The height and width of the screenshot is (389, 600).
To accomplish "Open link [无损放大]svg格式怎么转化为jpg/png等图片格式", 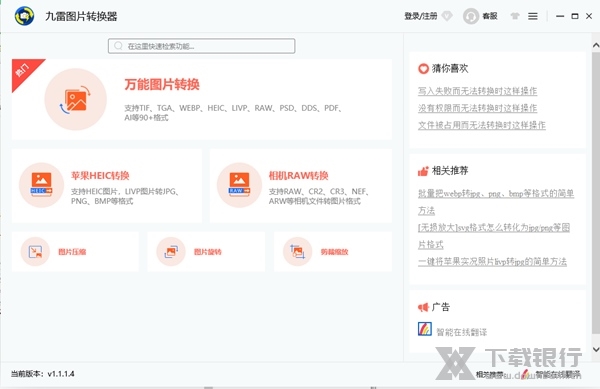I will [494, 236].
